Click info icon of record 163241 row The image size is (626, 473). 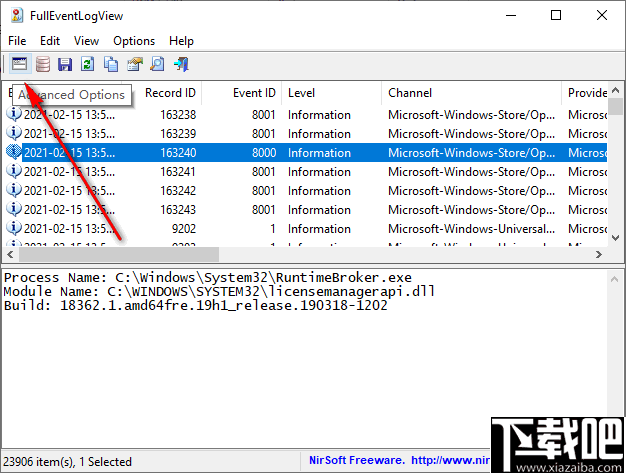coord(14,171)
